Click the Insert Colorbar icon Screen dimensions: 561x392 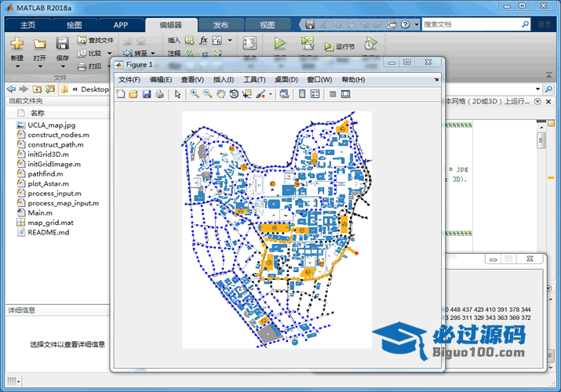(302, 94)
